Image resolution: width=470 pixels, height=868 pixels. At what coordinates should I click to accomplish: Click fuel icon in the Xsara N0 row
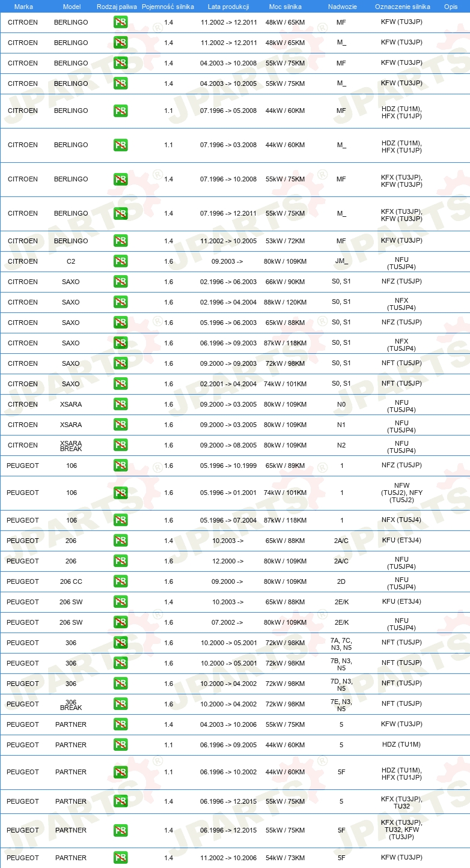(x=121, y=404)
